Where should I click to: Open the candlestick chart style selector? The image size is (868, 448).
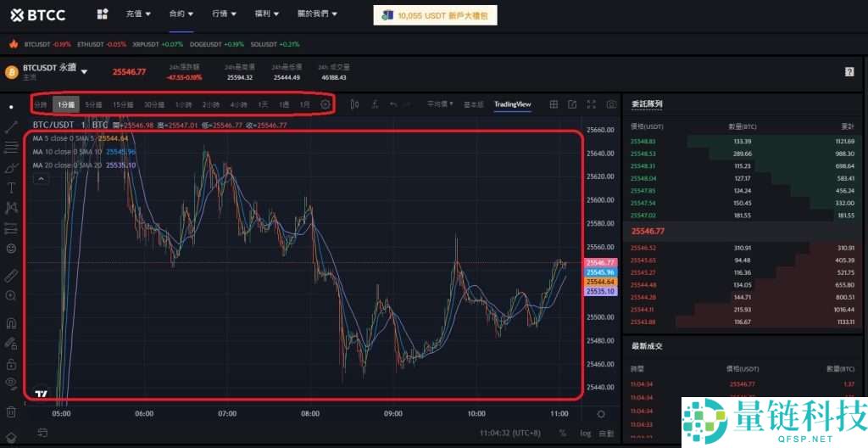(x=355, y=104)
